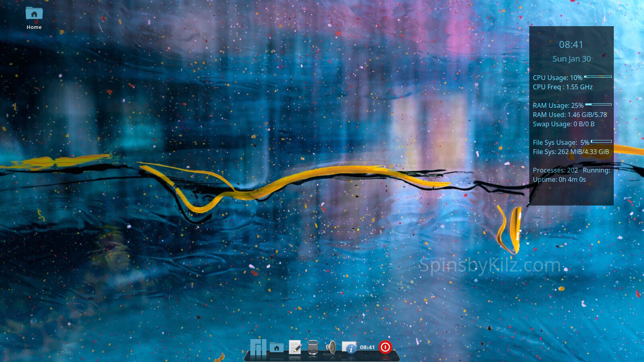The height and width of the screenshot is (362, 644).
Task: Click the speaker volume icon in dock
Action: 331,347
